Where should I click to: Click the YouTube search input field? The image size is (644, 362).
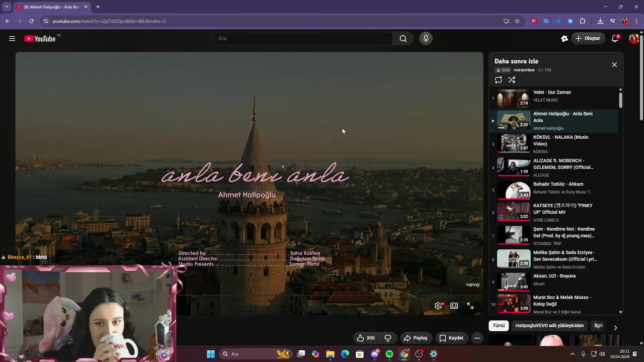(x=304, y=39)
